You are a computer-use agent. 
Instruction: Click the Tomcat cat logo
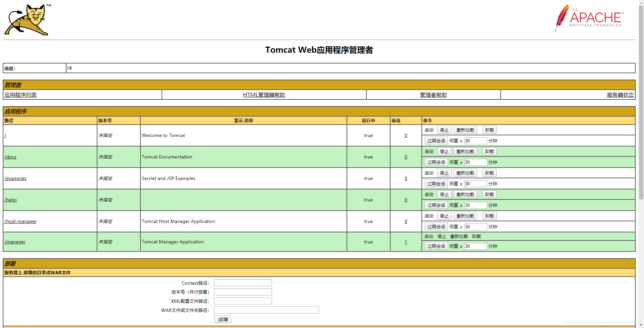pyautogui.click(x=28, y=19)
